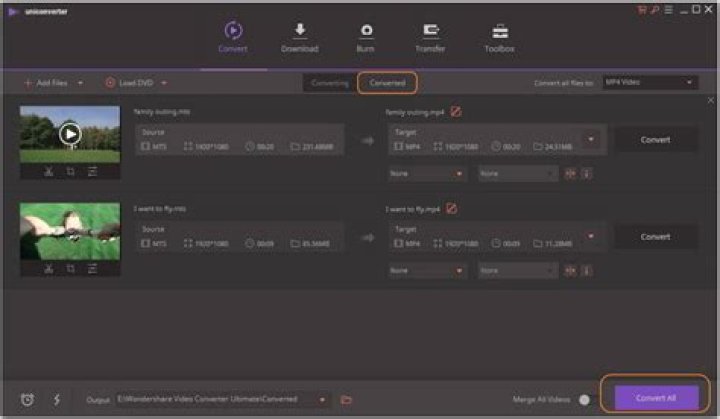Click the scheduler alarm clock icon
720x419 pixels.
click(x=28, y=399)
